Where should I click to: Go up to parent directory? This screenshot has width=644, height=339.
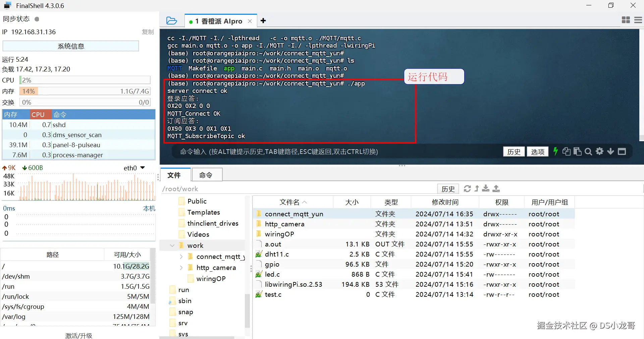pyautogui.click(x=477, y=188)
